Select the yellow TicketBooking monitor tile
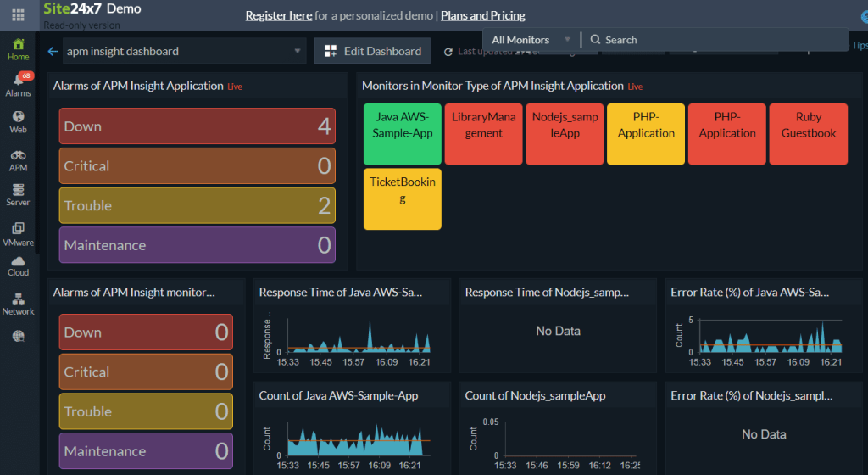This screenshot has width=868, height=475. [x=403, y=198]
